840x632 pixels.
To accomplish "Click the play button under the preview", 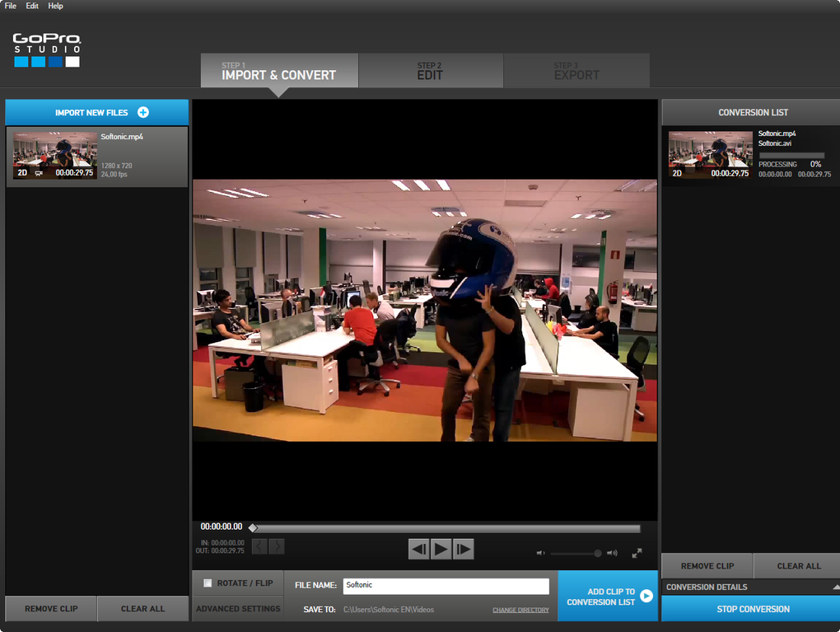I will click(441, 549).
